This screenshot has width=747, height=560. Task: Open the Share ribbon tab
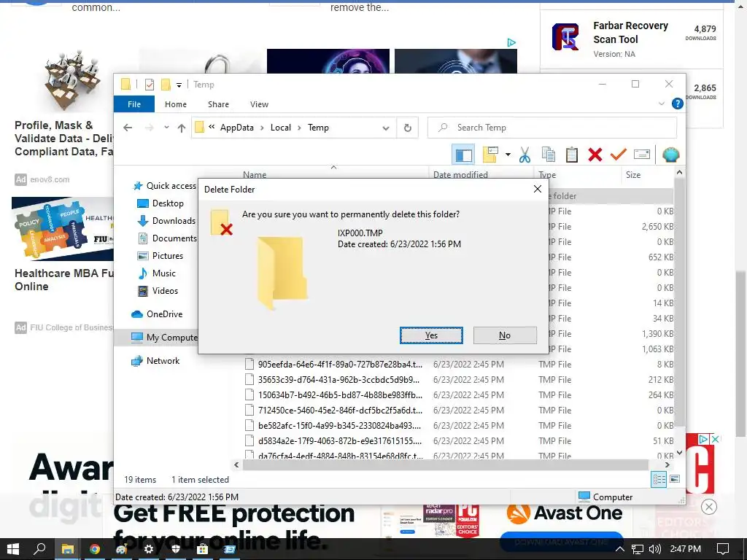pyautogui.click(x=218, y=104)
